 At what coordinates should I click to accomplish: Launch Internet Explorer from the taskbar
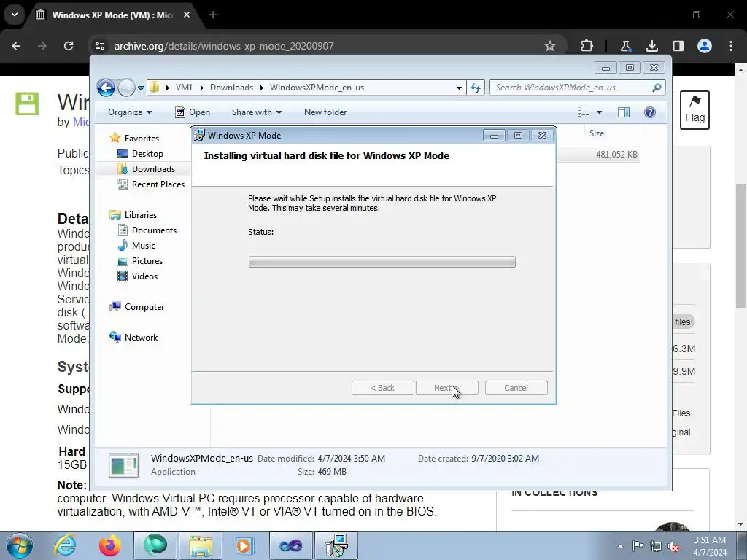click(x=65, y=545)
